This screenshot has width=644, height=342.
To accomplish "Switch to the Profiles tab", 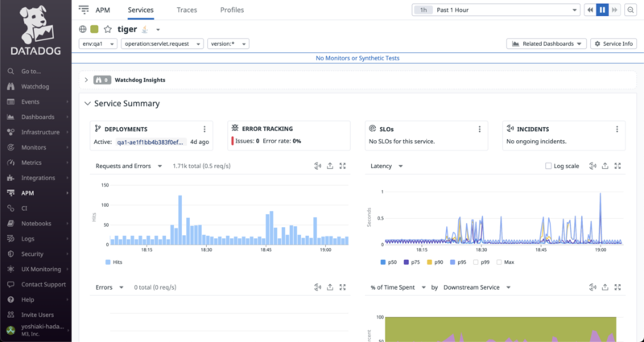I will tap(232, 10).
